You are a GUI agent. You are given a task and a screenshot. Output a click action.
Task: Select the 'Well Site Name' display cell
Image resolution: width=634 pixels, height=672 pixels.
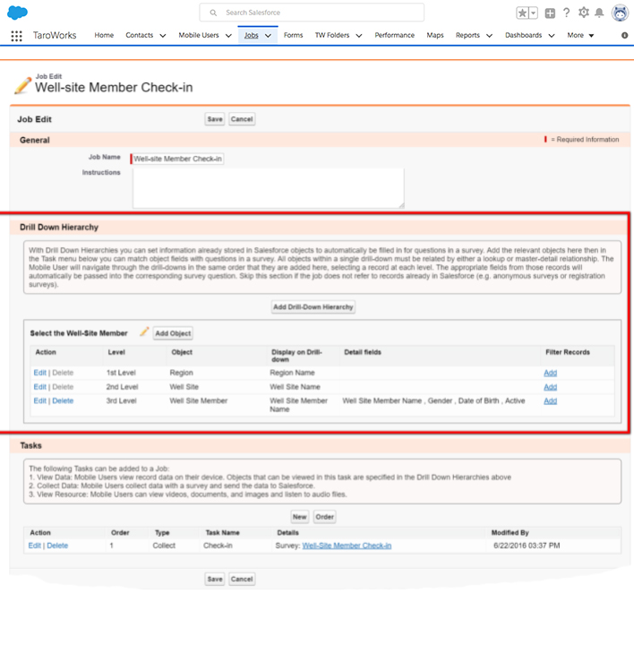(x=296, y=386)
